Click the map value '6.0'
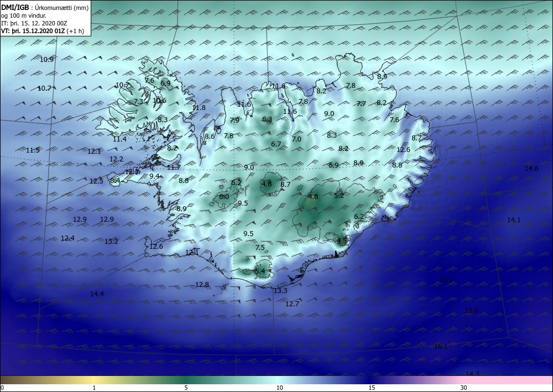The image size is (553, 392). pyautogui.click(x=224, y=196)
